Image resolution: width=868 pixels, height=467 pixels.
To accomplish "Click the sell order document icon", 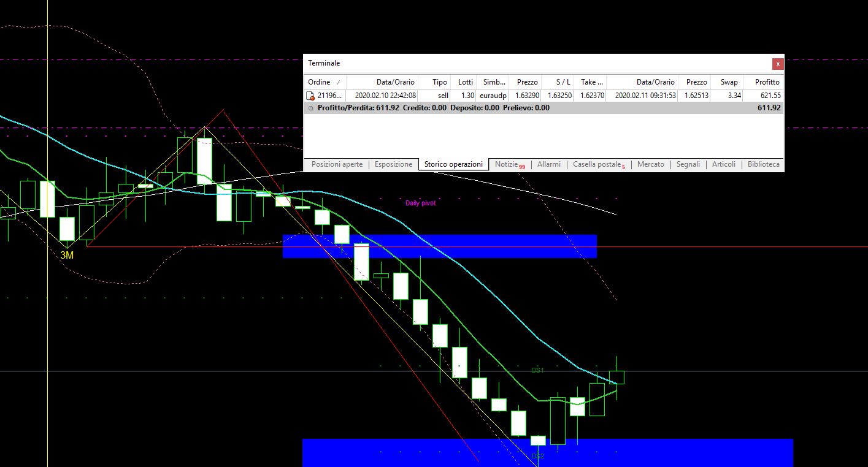I will tap(310, 96).
